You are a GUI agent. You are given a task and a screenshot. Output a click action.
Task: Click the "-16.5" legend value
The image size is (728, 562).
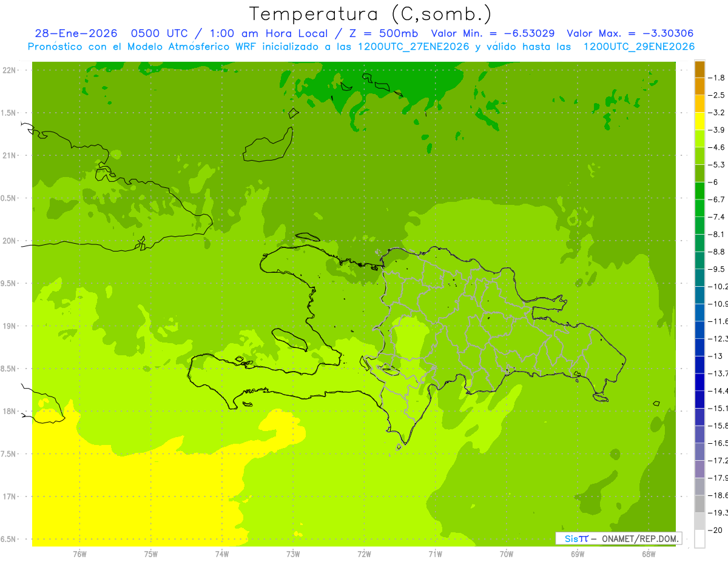point(718,443)
